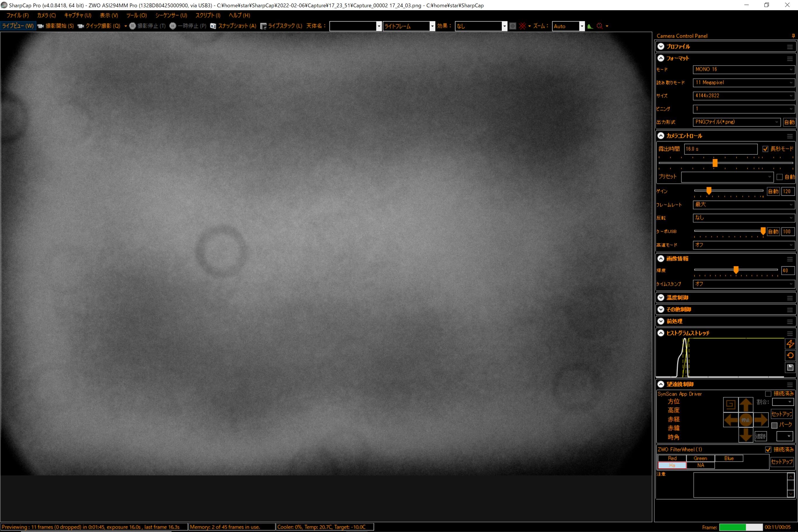Image resolution: width=798 pixels, height=532 pixels.
Task: Click the Snapshot (スナップショット) camera icon
Action: coord(213,26)
